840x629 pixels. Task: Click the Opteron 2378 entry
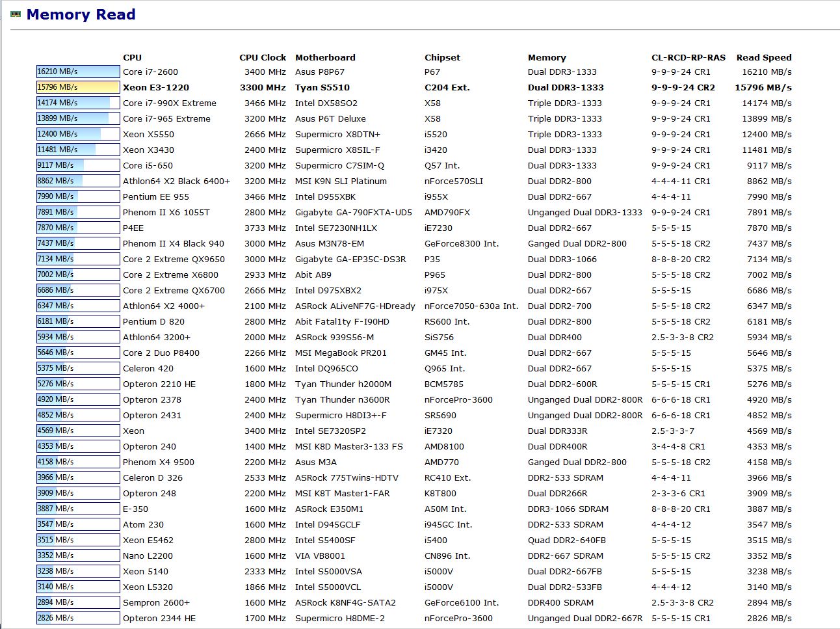point(152,400)
